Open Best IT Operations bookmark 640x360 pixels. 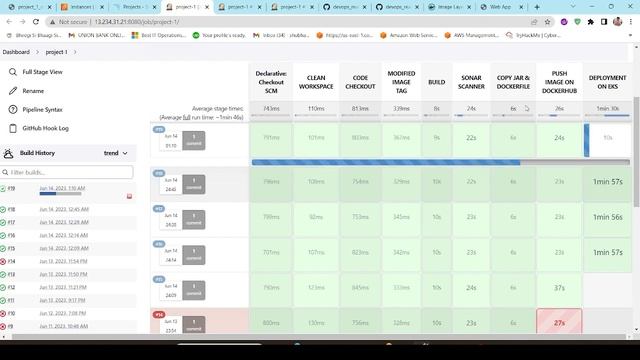pos(159,36)
